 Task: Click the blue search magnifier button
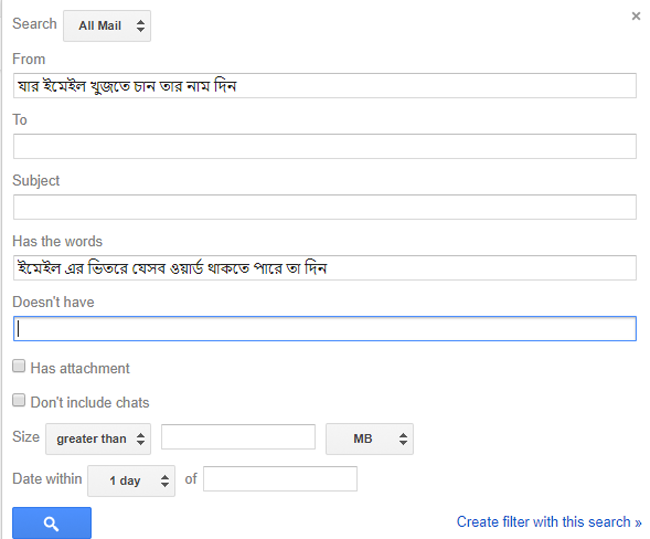point(52,523)
